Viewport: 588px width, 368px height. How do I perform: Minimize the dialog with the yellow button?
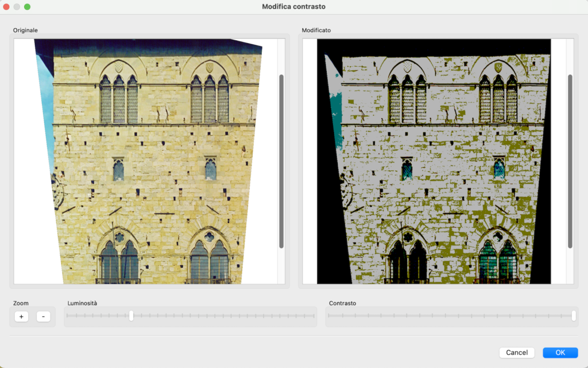[x=17, y=7]
